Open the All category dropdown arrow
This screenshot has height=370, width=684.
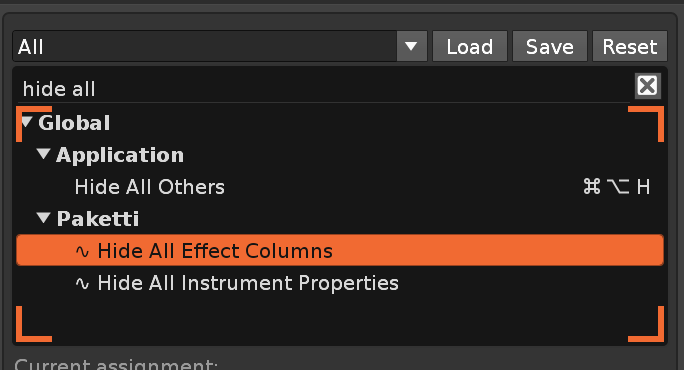pyautogui.click(x=411, y=46)
